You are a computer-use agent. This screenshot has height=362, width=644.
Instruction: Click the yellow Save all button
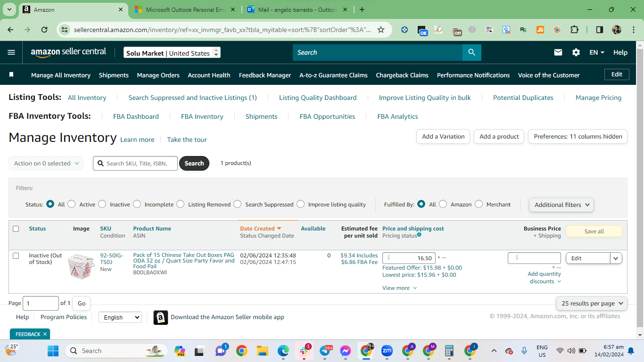click(594, 231)
